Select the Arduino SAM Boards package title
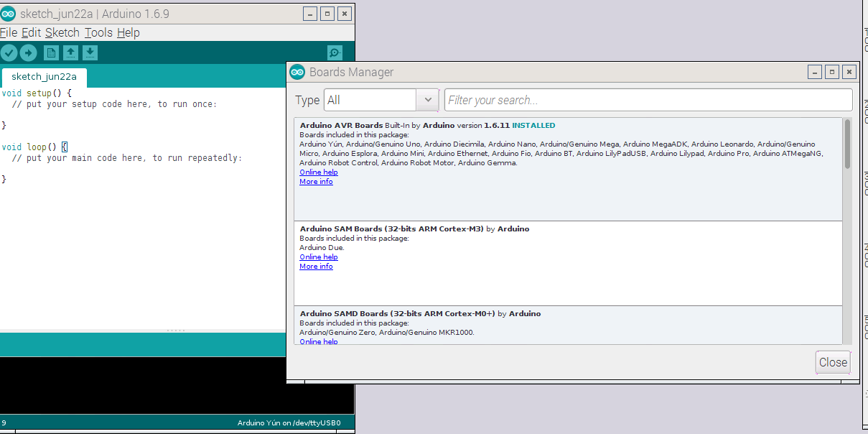This screenshot has width=868, height=434. pyautogui.click(x=392, y=229)
